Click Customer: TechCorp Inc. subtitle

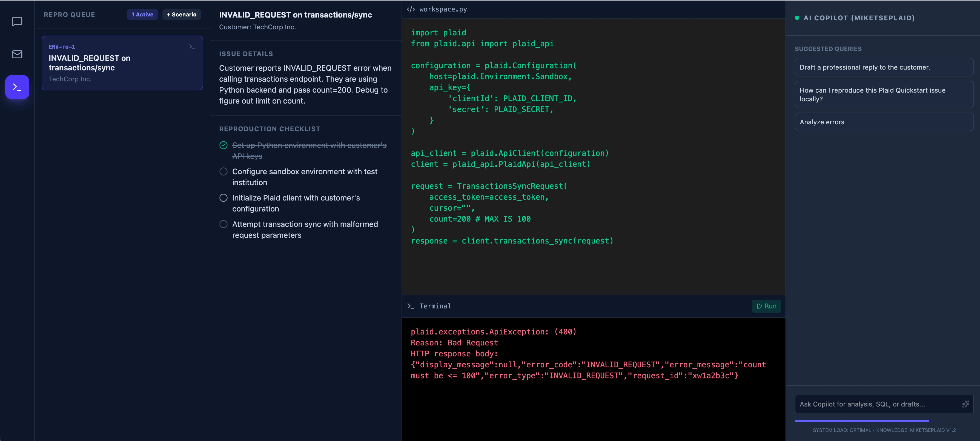[257, 27]
